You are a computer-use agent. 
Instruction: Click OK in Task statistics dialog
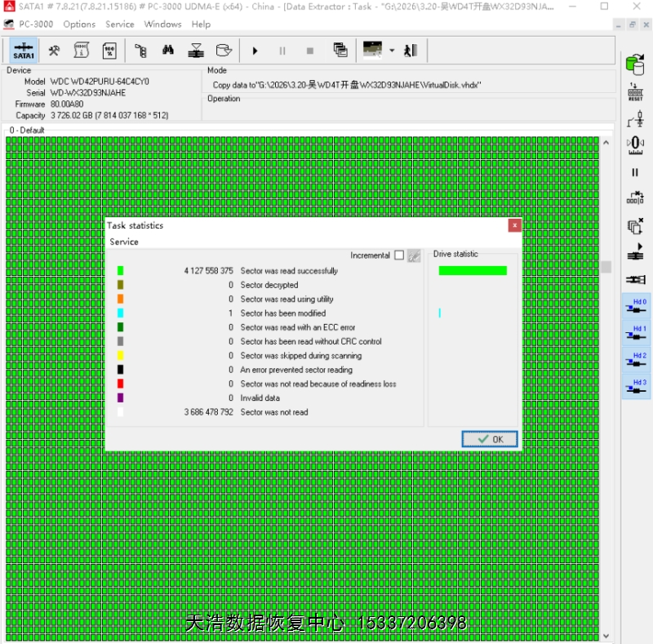pyautogui.click(x=490, y=439)
